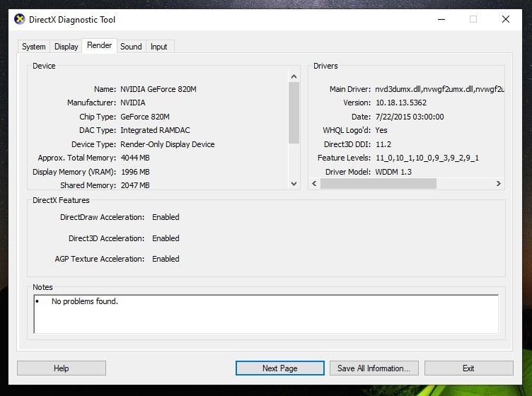Click Drivers panel scroll right arrow
The width and height of the screenshot is (532, 396).
[x=499, y=183]
